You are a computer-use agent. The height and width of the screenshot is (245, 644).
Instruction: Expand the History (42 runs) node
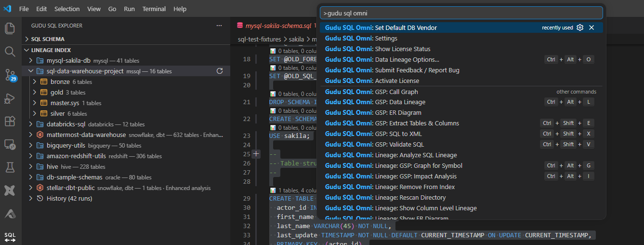tap(31, 198)
